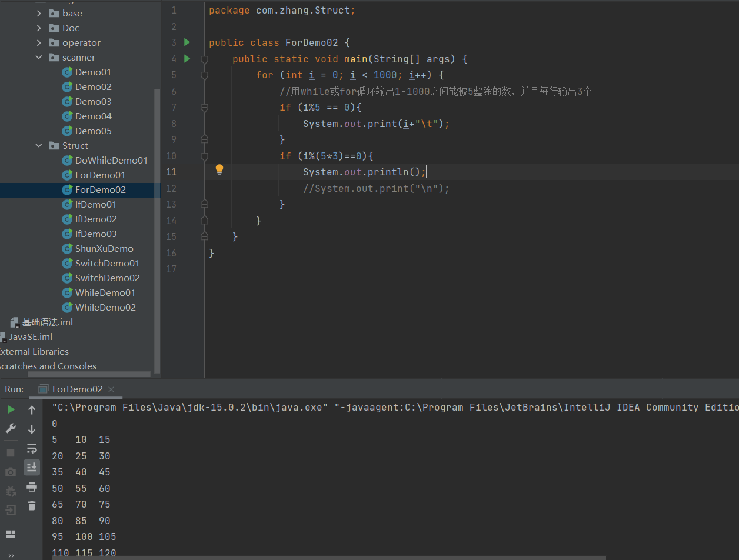
Task: Click the Restore Layout icon in Run panel
Action: point(11,534)
